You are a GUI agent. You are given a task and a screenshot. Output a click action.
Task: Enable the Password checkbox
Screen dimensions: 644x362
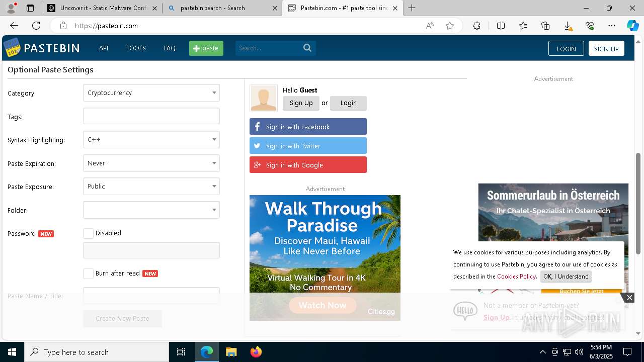tap(88, 233)
